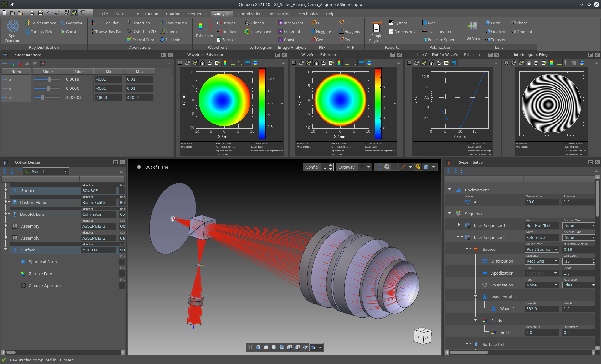Open Unwrapped interferogram analysis
This screenshot has height=364, width=601.
point(258,32)
